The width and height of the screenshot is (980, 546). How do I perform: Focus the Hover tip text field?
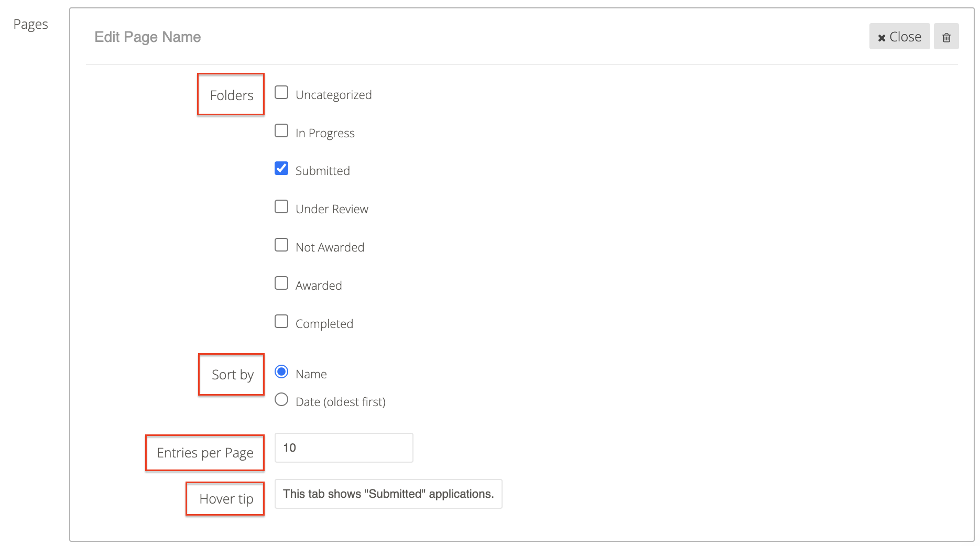(388, 494)
